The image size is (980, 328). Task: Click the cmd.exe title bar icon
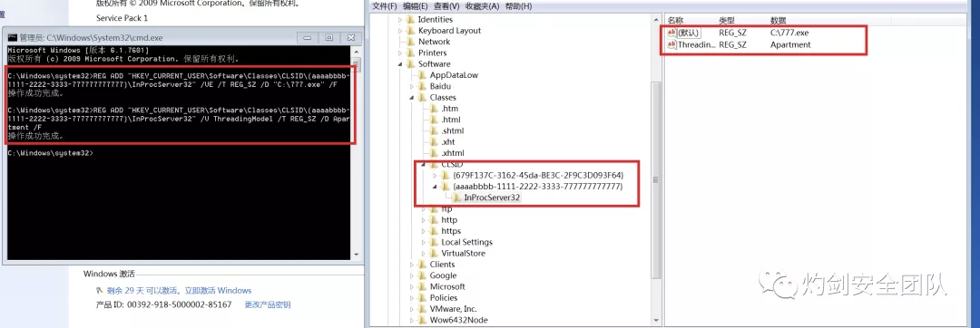click(x=12, y=38)
